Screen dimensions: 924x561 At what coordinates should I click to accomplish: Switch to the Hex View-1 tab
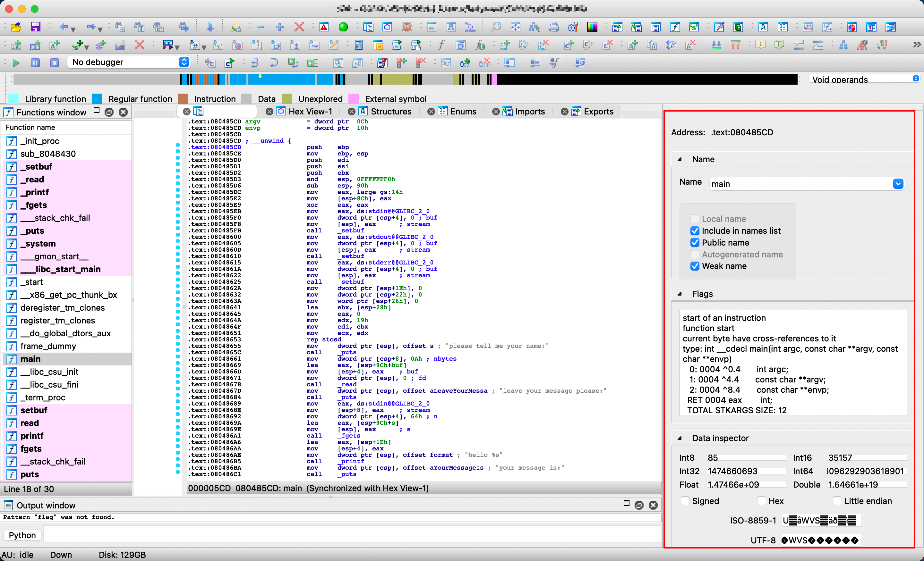coord(309,111)
